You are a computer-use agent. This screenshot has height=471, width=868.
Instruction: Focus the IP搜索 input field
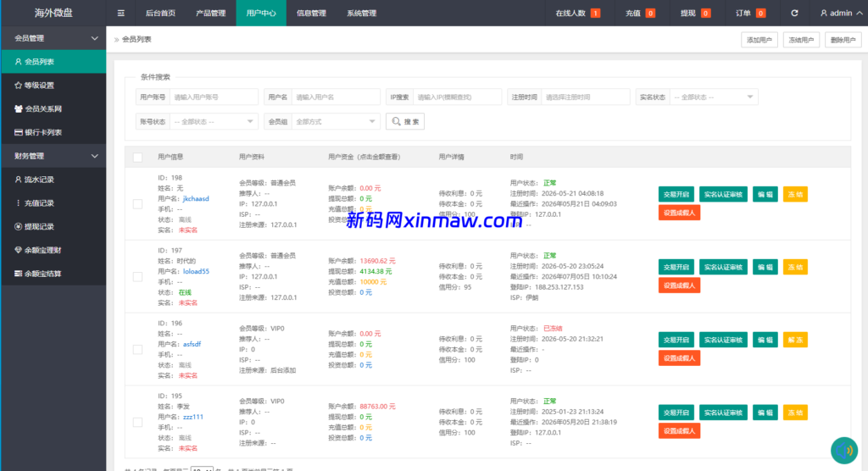click(457, 97)
